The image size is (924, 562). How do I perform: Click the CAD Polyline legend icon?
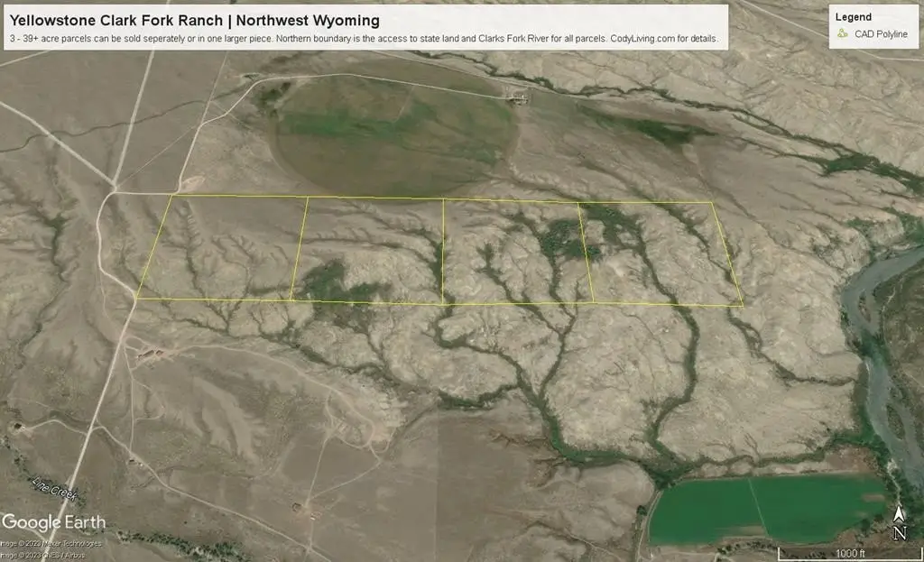click(x=843, y=34)
